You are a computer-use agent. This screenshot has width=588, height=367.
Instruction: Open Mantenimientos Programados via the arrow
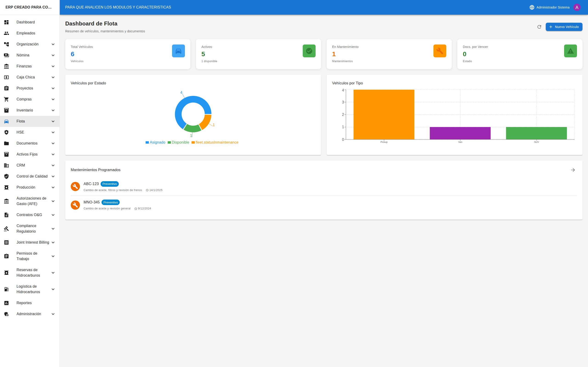pyautogui.click(x=573, y=170)
